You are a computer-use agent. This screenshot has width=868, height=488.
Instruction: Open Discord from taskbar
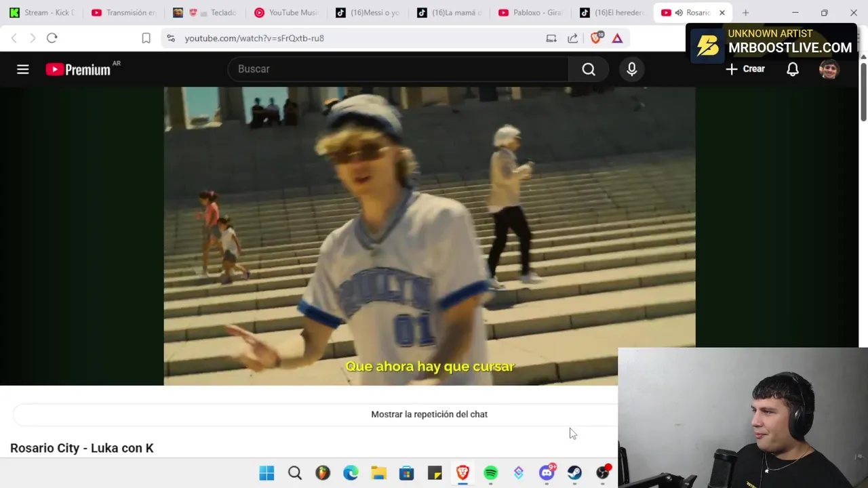(547, 473)
